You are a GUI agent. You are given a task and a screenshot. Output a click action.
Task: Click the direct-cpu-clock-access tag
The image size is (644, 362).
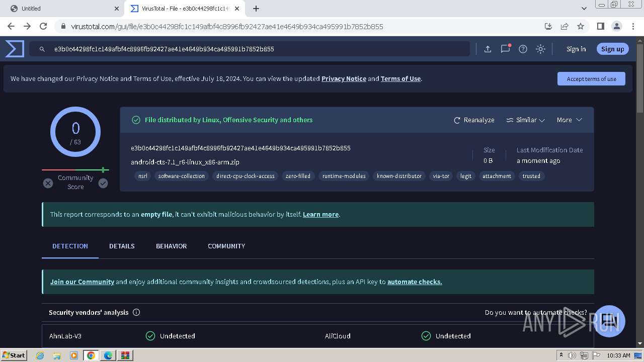(246, 176)
